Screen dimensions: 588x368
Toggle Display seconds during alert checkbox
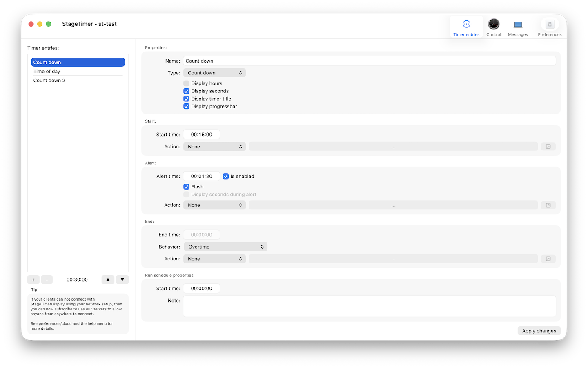pos(186,195)
